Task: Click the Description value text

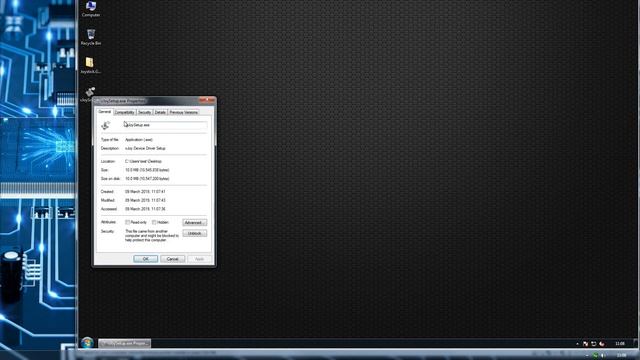Action: click(145, 148)
